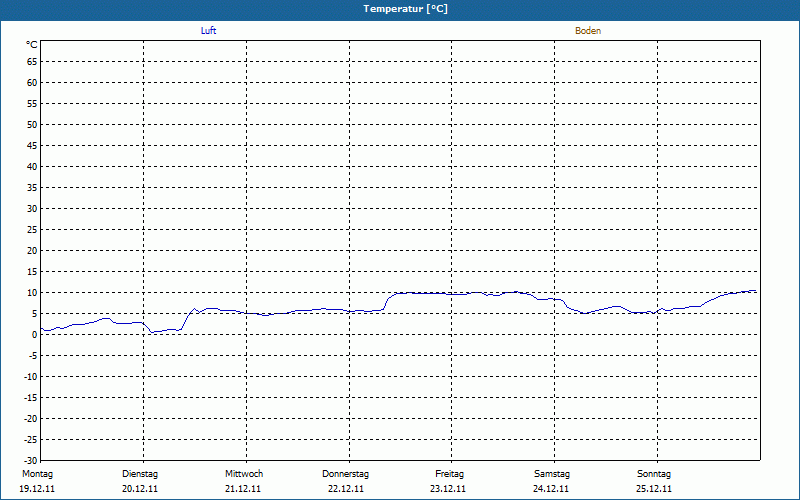Viewport: 800px width, 500px height.
Task: Select the 35 value on temperature axis
Action: click(32, 188)
